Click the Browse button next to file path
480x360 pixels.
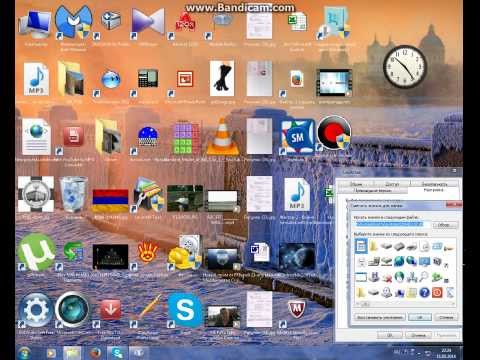pyautogui.click(x=444, y=225)
